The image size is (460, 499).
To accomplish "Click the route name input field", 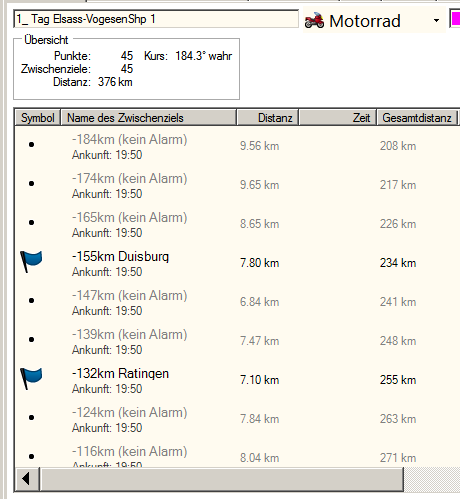I will click(x=156, y=19).
